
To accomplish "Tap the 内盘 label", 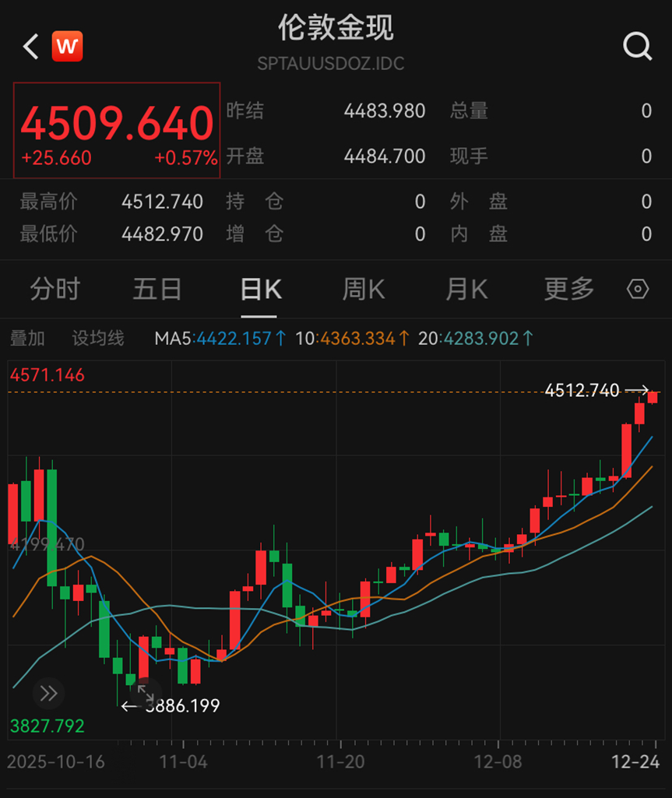I will [479, 234].
